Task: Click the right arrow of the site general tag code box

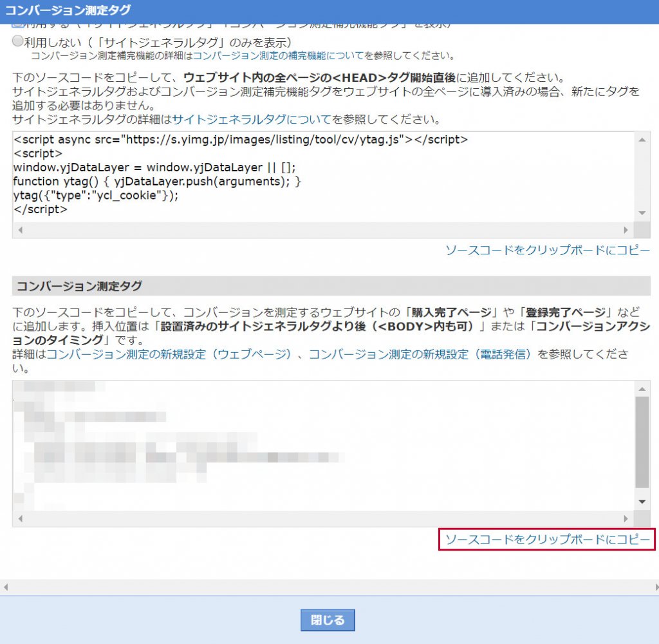Action: tap(626, 230)
